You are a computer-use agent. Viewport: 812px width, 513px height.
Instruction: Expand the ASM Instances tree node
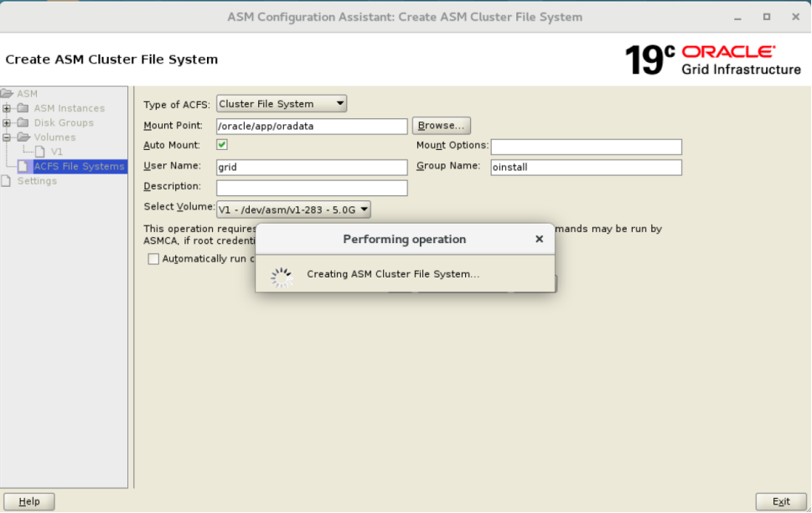7,106
